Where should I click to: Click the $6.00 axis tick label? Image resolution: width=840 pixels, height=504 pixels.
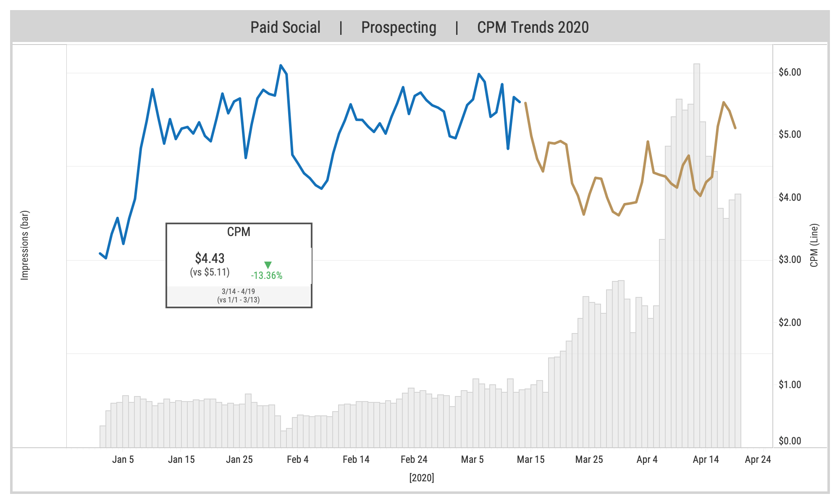pyautogui.click(x=790, y=72)
